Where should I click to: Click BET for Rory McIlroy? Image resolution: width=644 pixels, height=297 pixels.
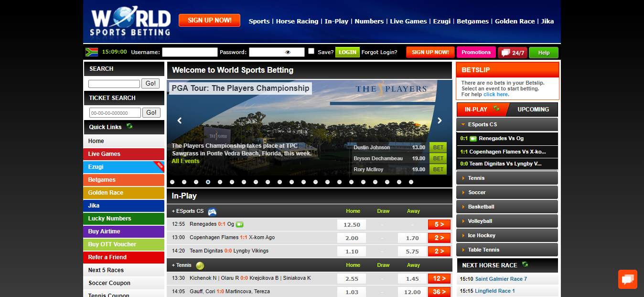(438, 169)
